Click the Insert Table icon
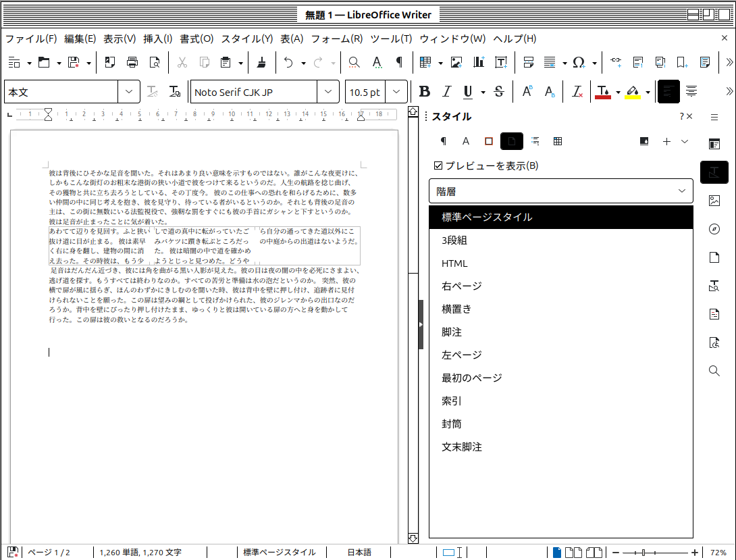736x560 pixels. pyautogui.click(x=426, y=62)
